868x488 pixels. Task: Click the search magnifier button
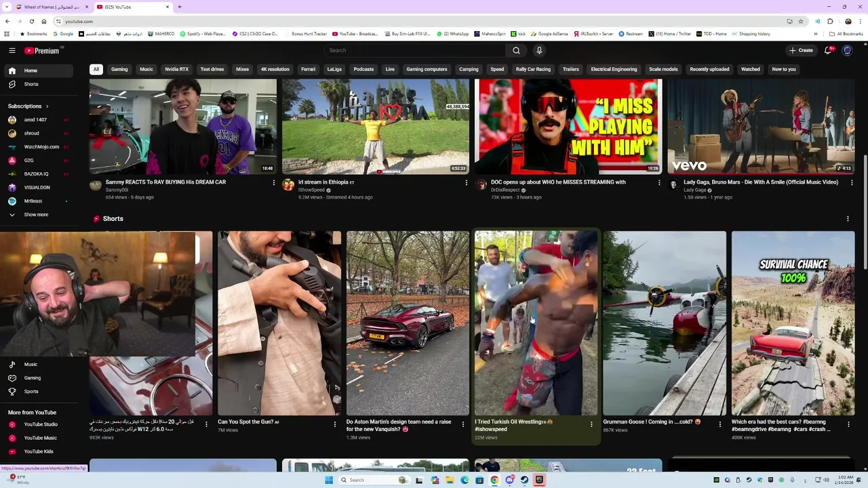click(x=516, y=50)
